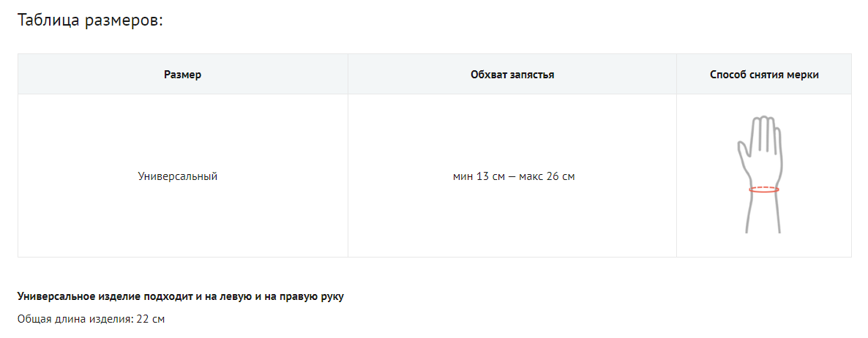Click the 'макс 26 см' text
The height and width of the screenshot is (338, 868).
547,176
